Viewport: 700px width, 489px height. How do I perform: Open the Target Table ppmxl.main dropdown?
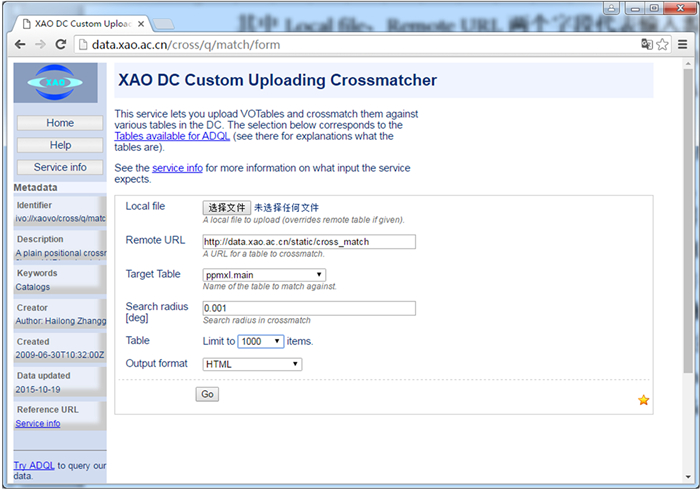[x=264, y=275]
